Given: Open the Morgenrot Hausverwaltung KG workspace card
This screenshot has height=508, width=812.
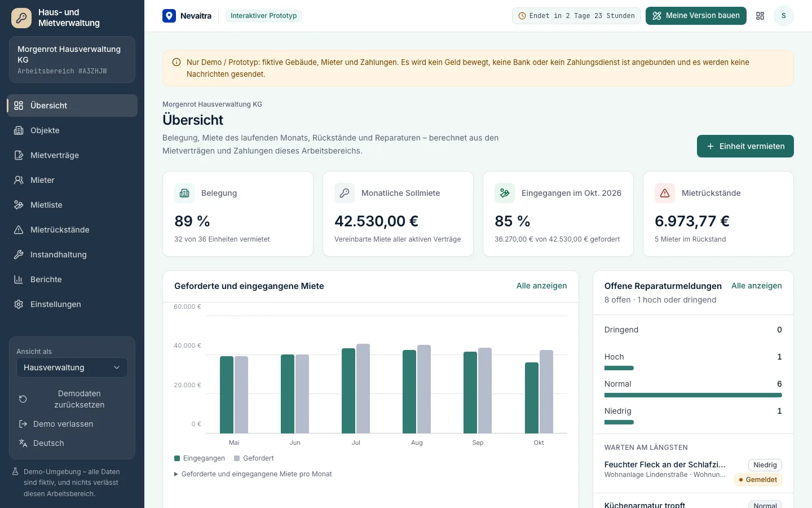Looking at the screenshot, I should (x=72, y=60).
